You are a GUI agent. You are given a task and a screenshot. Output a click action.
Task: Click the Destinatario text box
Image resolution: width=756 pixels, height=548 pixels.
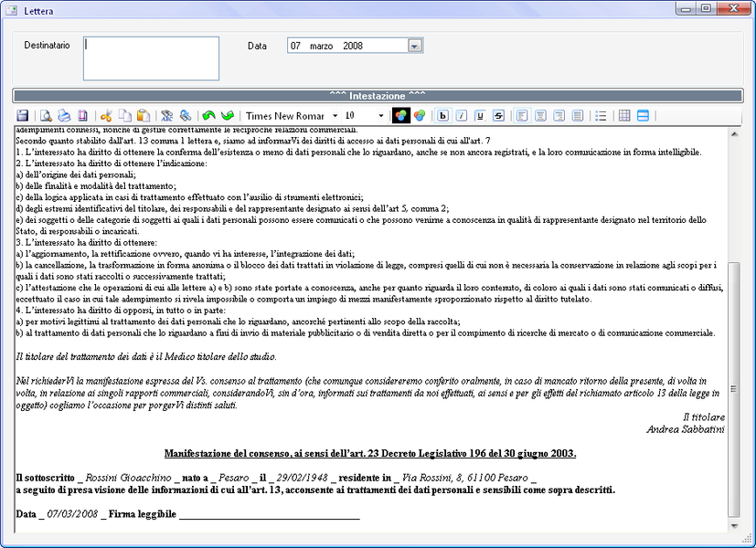(x=151, y=58)
